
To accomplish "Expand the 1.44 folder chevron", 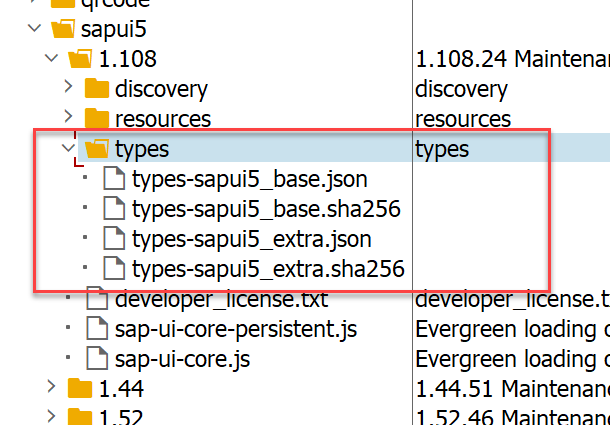I will click(51, 386).
